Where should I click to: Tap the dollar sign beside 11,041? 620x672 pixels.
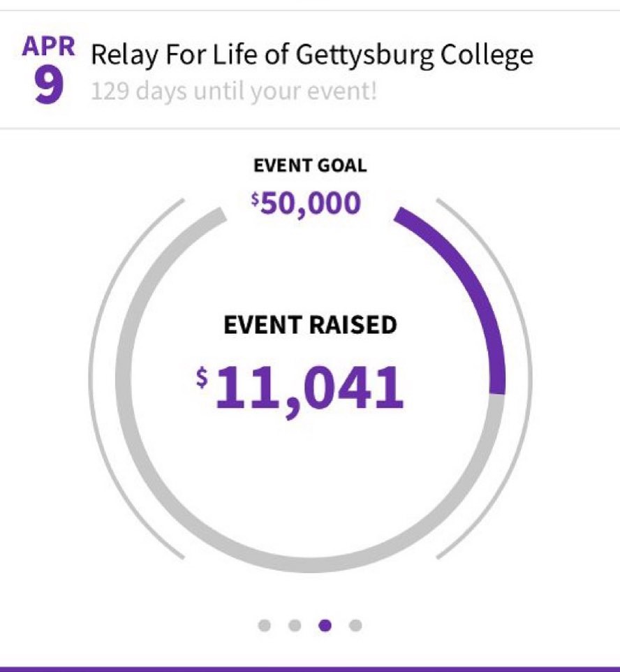point(202,377)
